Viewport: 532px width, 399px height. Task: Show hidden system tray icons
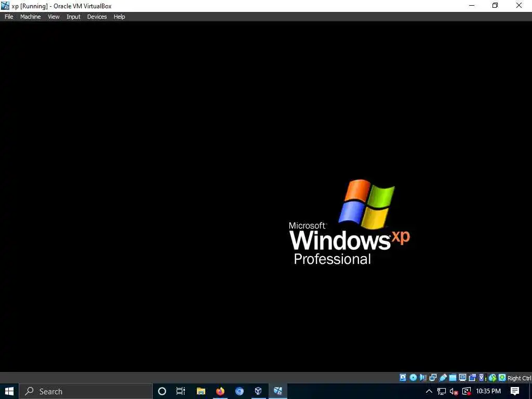point(429,391)
